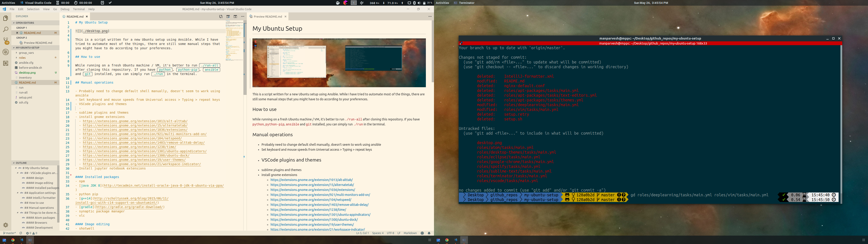
Task: Open the Search view in the activity bar
Action: [x=5, y=30]
